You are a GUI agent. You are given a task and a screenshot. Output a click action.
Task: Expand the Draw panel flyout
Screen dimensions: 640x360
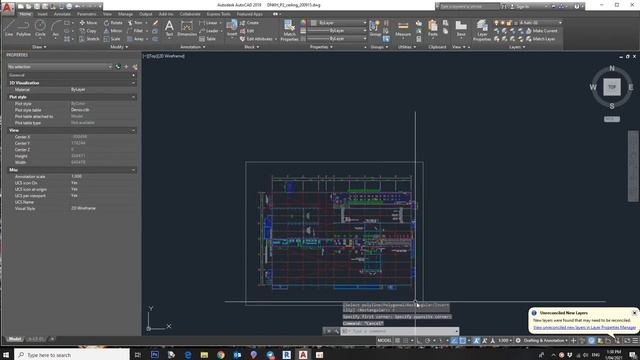pos(39,47)
